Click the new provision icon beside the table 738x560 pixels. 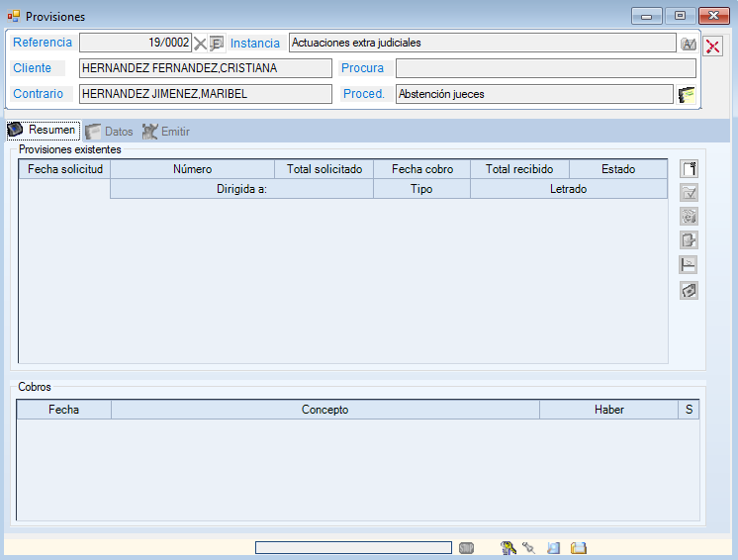tap(689, 169)
